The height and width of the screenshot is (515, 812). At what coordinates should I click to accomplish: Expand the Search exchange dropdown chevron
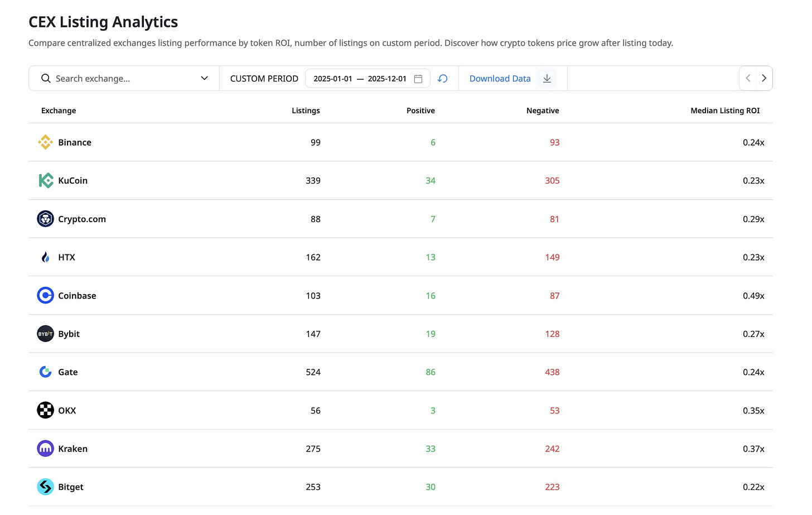(x=204, y=79)
